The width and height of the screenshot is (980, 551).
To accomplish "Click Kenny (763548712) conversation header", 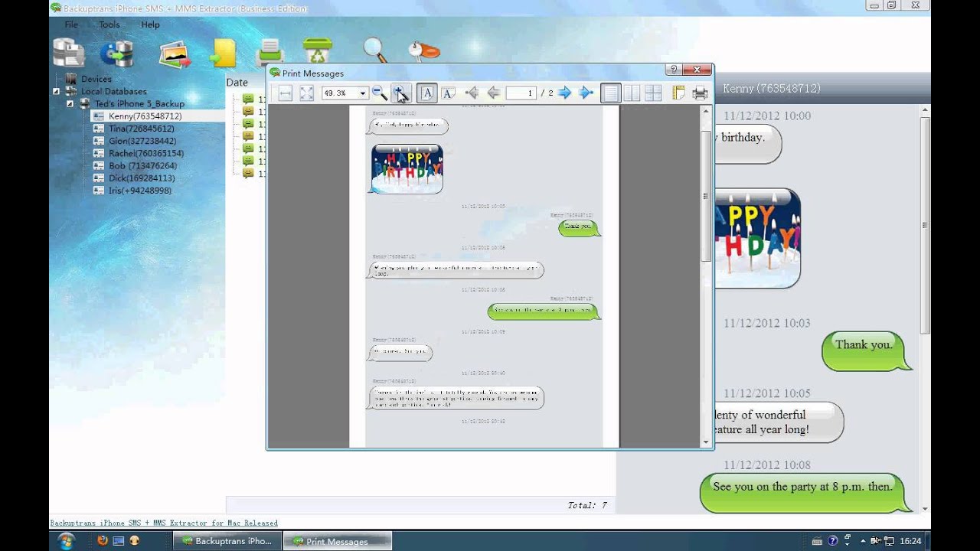I will [771, 89].
